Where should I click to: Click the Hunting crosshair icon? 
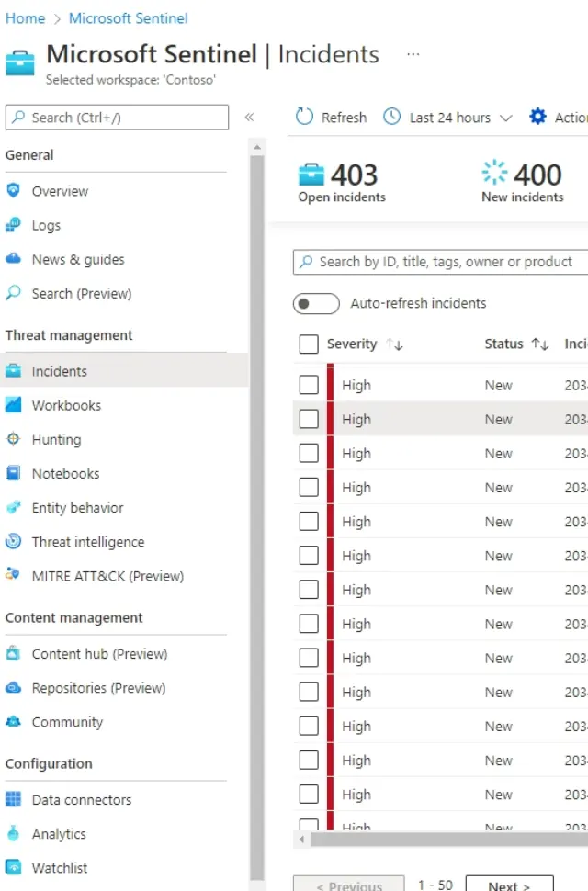point(13,439)
